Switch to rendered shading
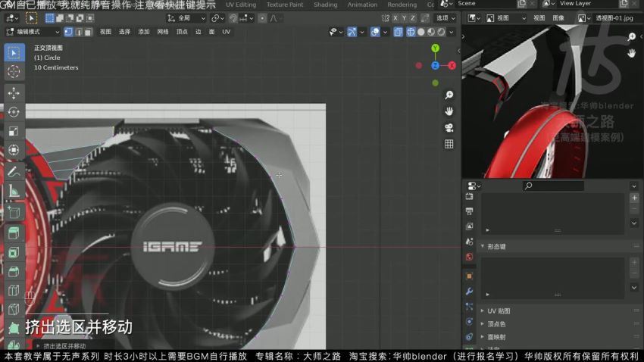Screen dimensions: 644x362 click(441, 32)
